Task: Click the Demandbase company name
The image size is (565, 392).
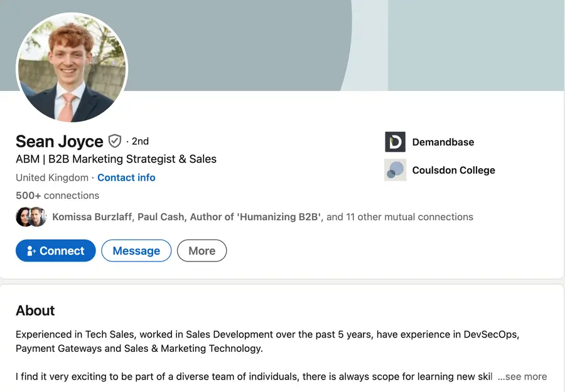Action: pyautogui.click(x=443, y=142)
